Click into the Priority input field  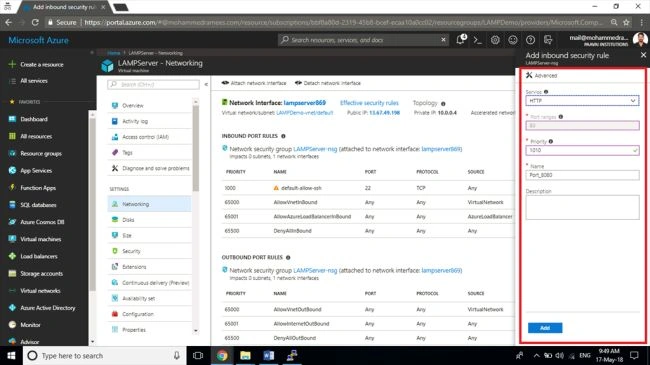[x=582, y=150]
